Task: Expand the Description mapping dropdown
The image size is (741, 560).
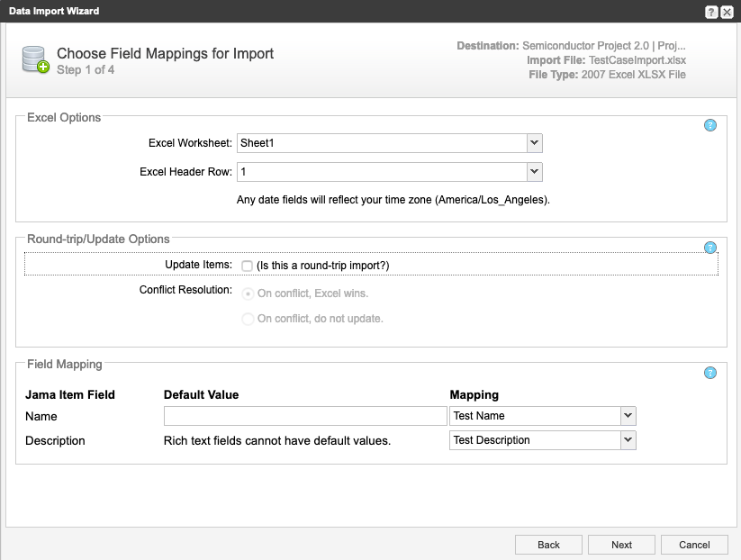Action: [x=628, y=440]
